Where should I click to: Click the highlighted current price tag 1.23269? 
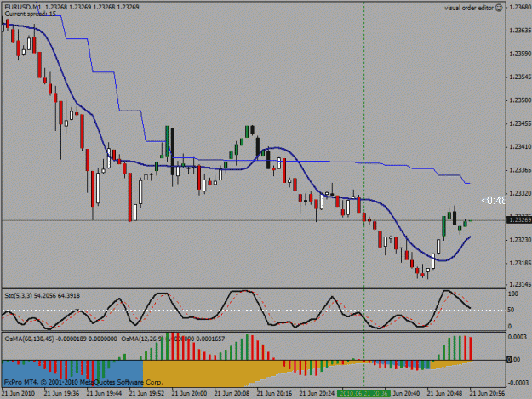tap(518, 220)
